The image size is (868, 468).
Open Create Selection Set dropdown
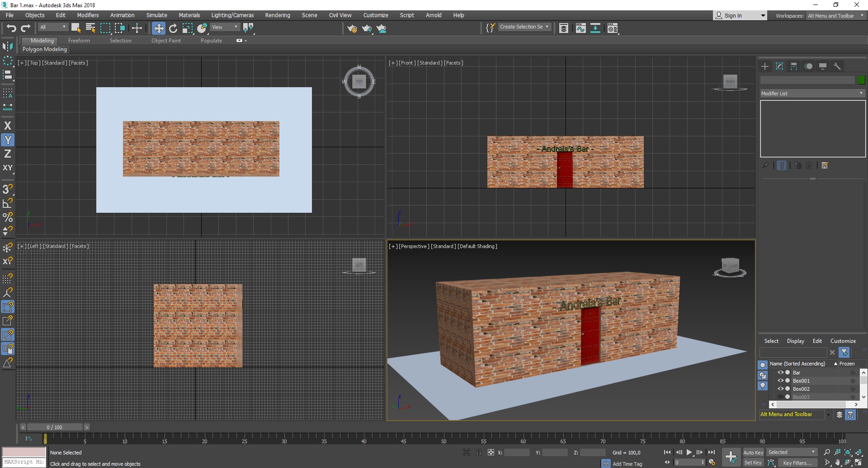(524, 27)
